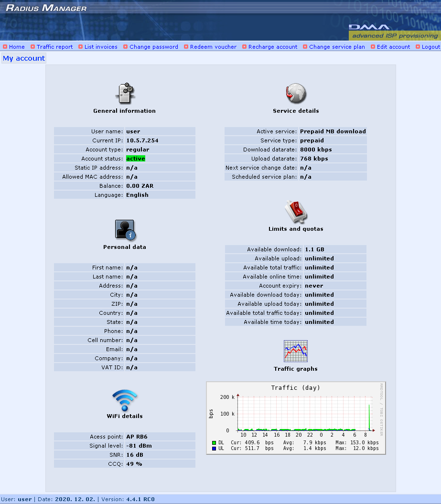441x504 pixels.
Task: Click Available download 1.1 GB value
Action: (315, 249)
